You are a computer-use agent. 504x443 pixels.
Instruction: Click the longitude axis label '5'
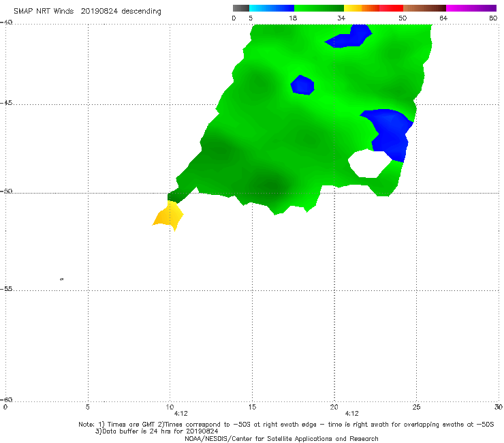87,407
